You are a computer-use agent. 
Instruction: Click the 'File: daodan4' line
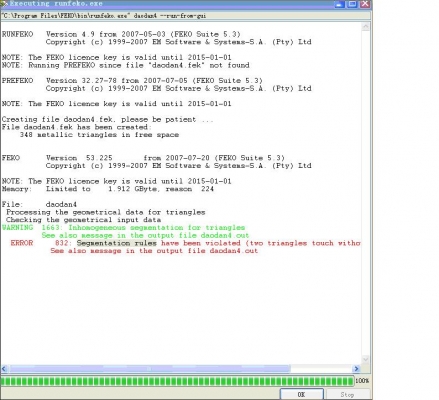pyautogui.click(x=39, y=204)
